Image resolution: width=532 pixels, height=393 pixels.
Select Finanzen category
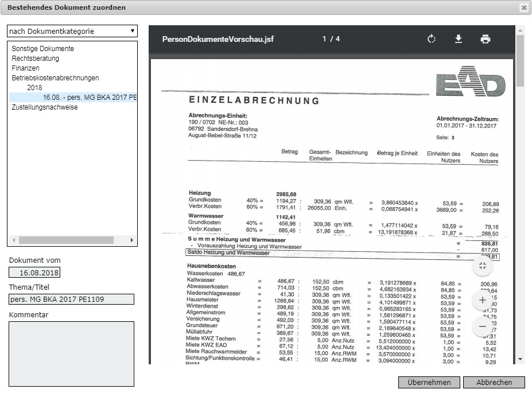click(25, 68)
